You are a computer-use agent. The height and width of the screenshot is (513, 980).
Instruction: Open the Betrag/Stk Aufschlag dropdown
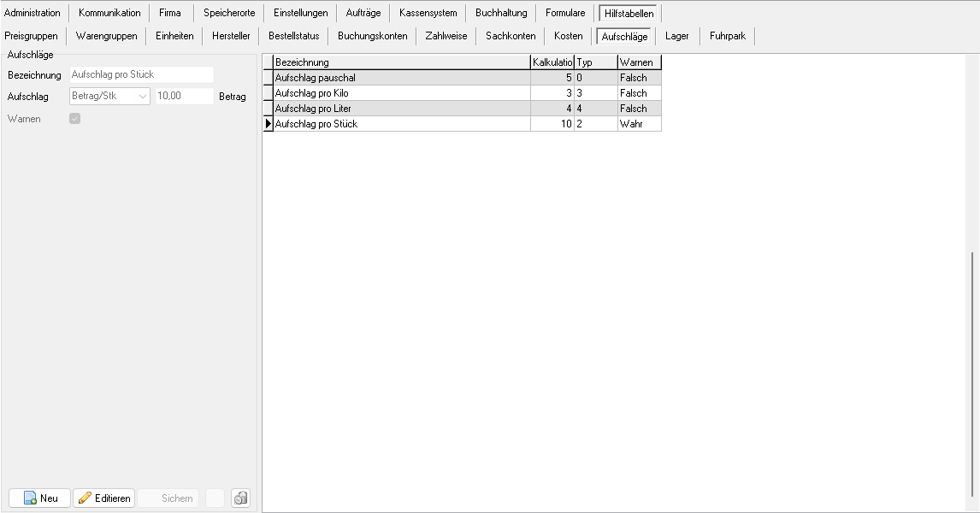[x=109, y=96]
